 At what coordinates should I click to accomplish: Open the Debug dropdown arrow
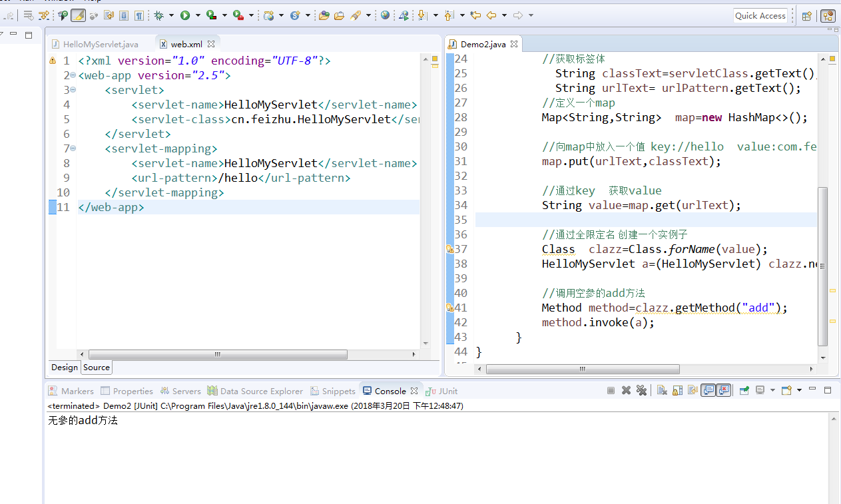171,15
